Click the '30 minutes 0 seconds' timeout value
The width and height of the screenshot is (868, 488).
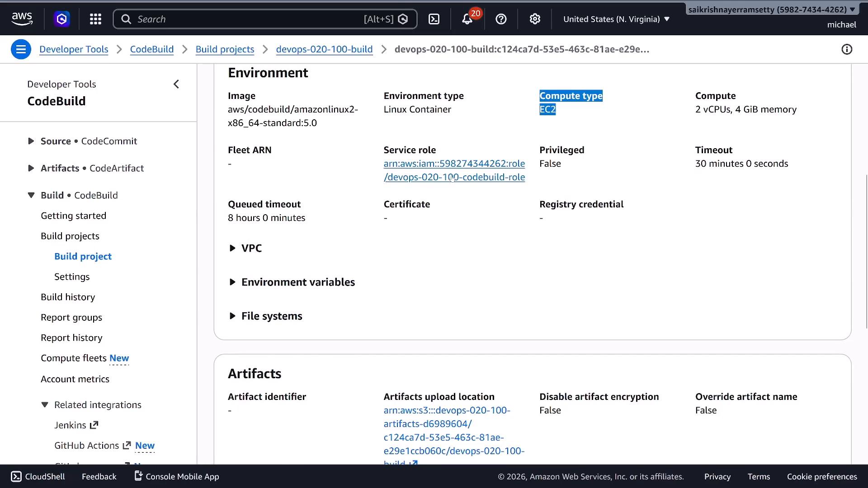(x=741, y=164)
